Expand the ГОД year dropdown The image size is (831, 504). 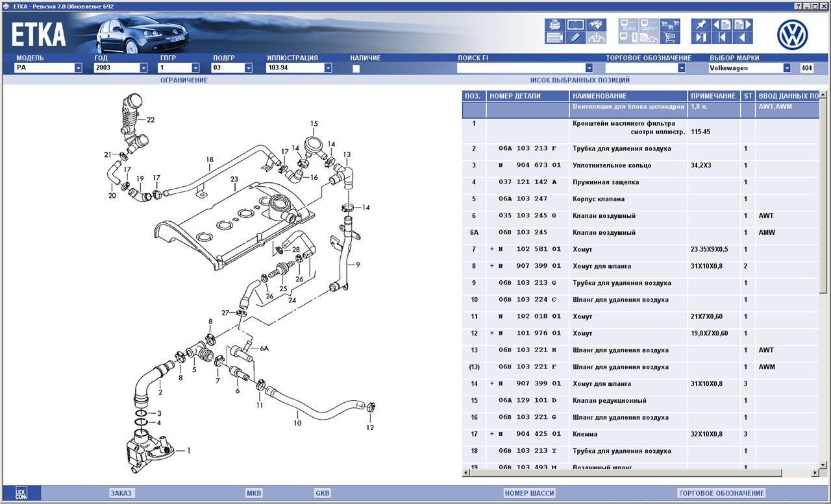pyautogui.click(x=143, y=68)
